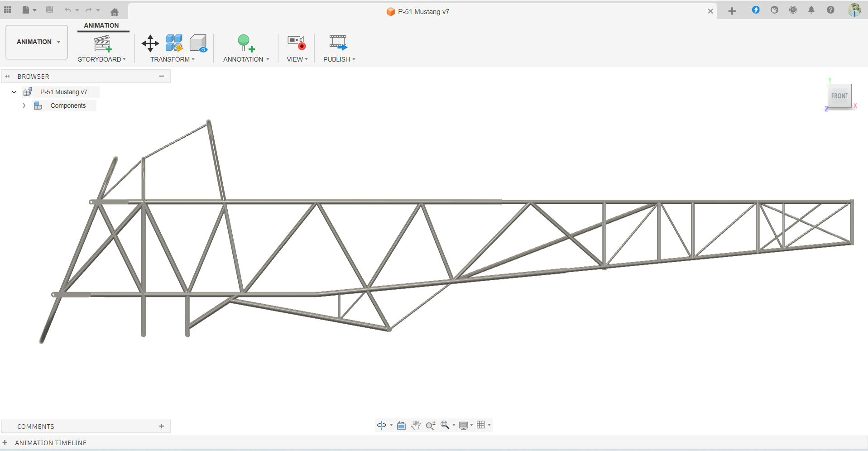Screen dimensions: 868x451
Task: Click the Auto Explode components icon
Action: tap(174, 43)
